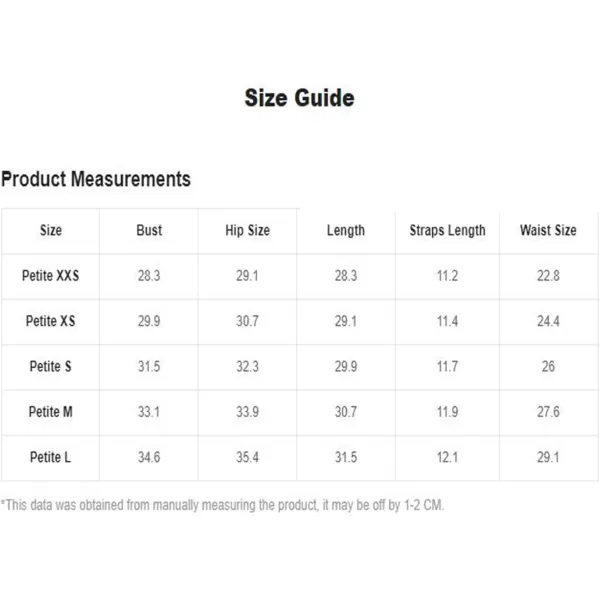Viewport: 600px width, 600px height.
Task: Click the Petite XS row label
Action: pos(51,322)
